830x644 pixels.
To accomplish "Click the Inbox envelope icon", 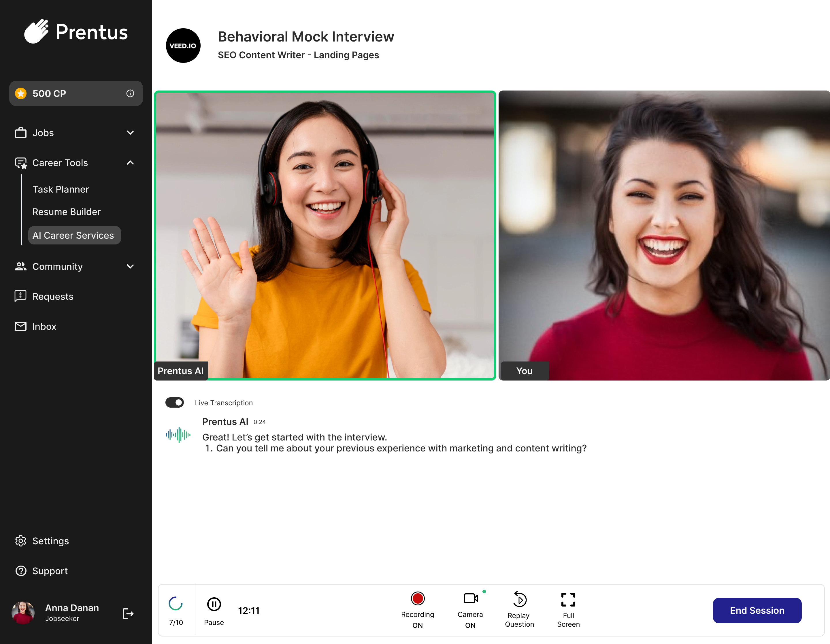I will pos(20,326).
